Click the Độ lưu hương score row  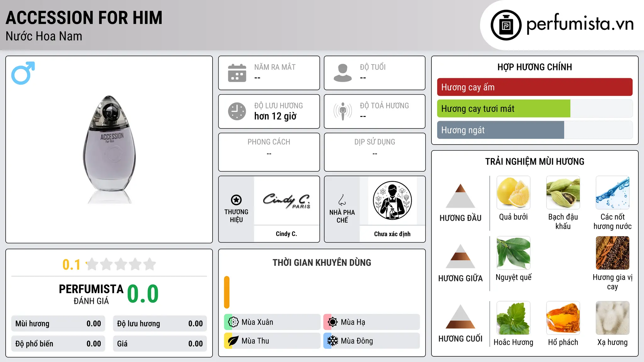click(x=160, y=324)
